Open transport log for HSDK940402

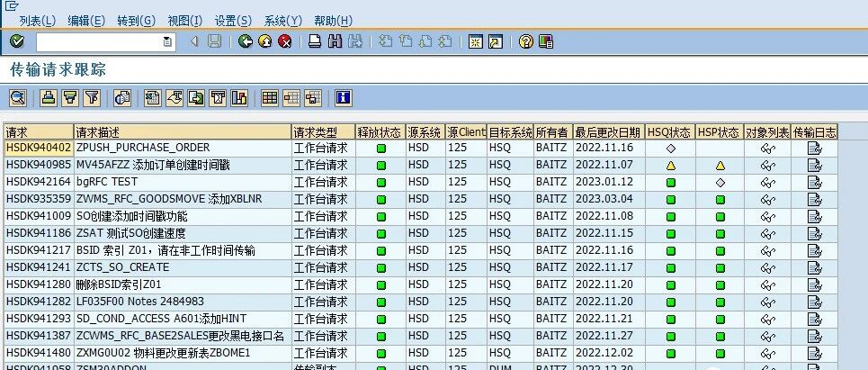tap(814, 148)
